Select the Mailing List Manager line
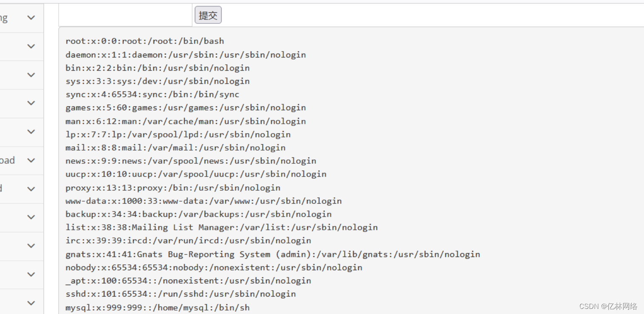644x314 pixels. pos(222,227)
